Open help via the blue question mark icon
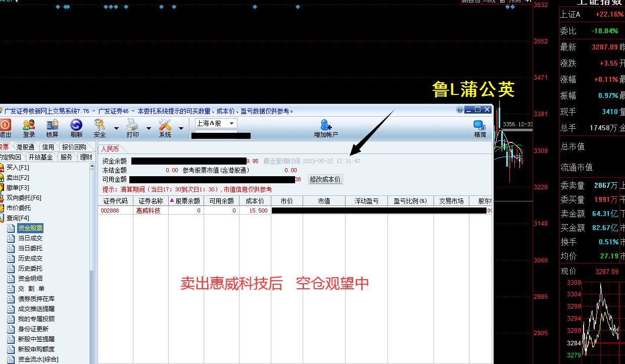This screenshot has height=364, width=625. tap(460, 110)
